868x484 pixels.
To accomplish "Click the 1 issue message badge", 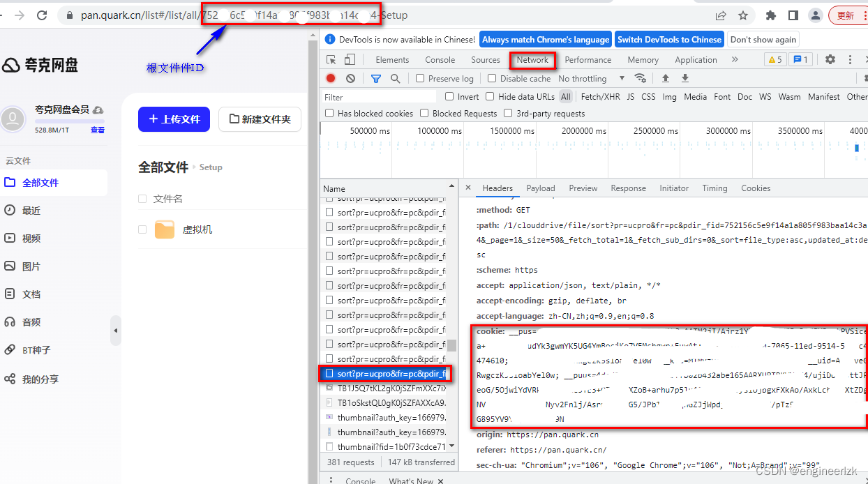I will pyautogui.click(x=800, y=60).
